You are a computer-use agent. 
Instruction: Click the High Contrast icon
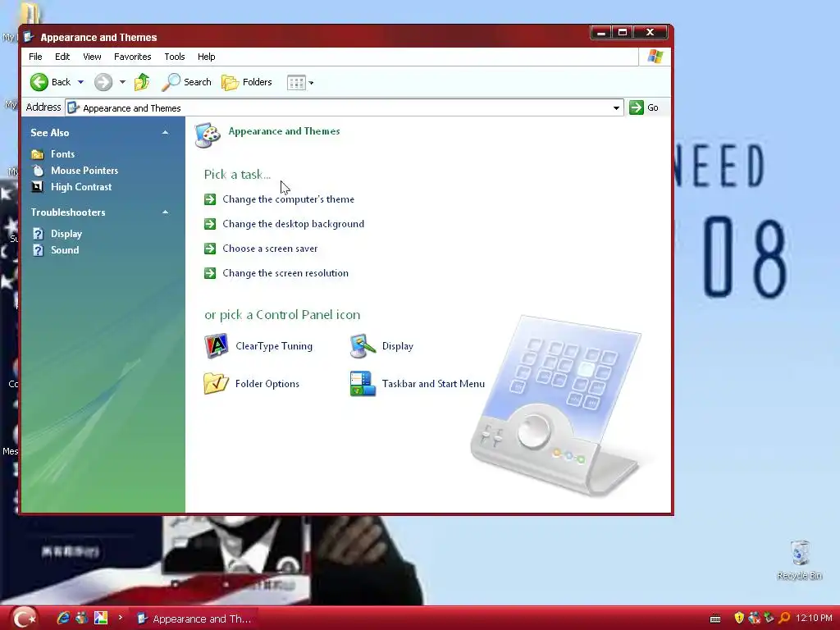[38, 187]
